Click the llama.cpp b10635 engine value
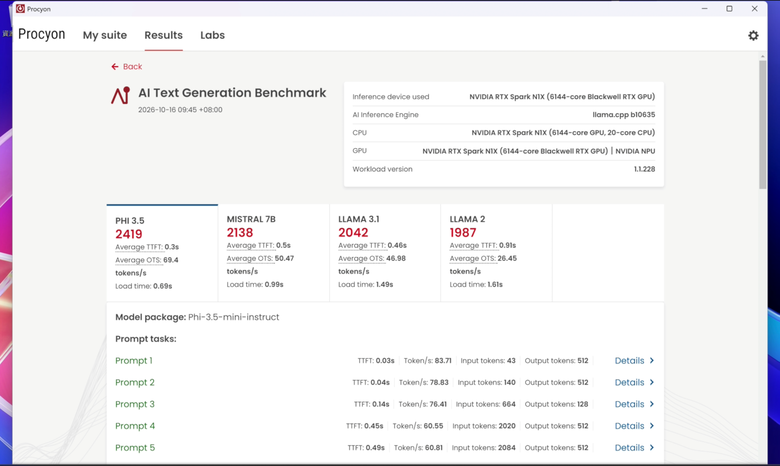 tap(624, 115)
